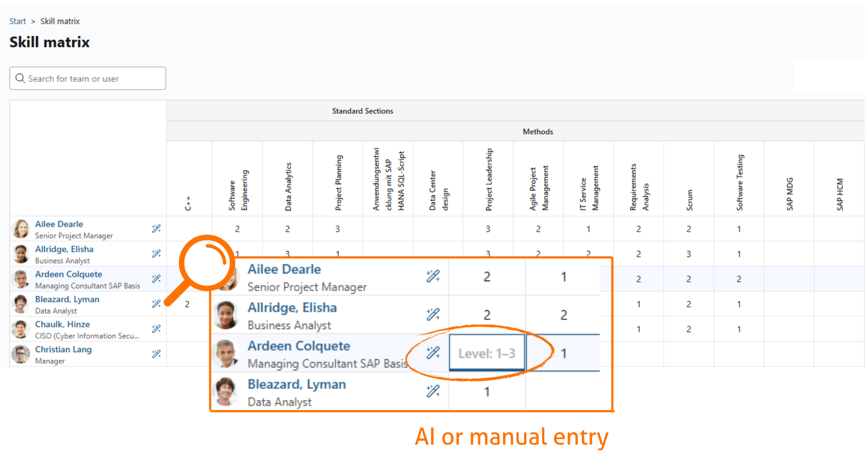Image resolution: width=868 pixels, height=466 pixels.
Task: Open Allridge, Elisha's profile link
Action: coord(64,249)
